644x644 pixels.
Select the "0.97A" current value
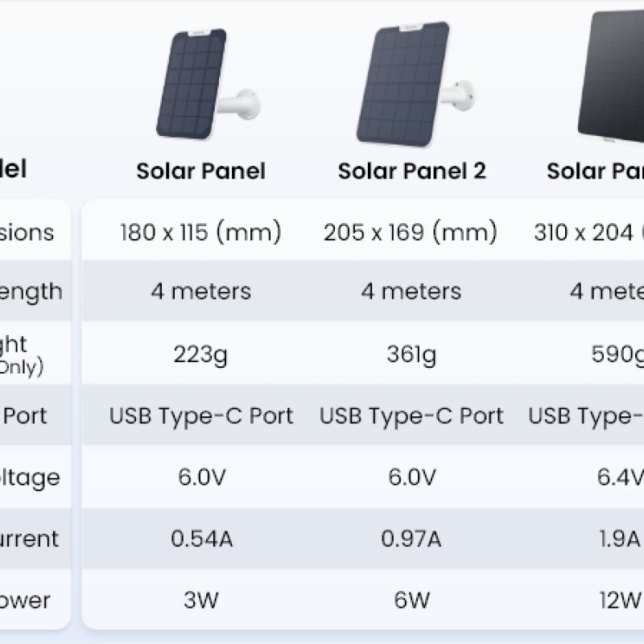click(411, 539)
